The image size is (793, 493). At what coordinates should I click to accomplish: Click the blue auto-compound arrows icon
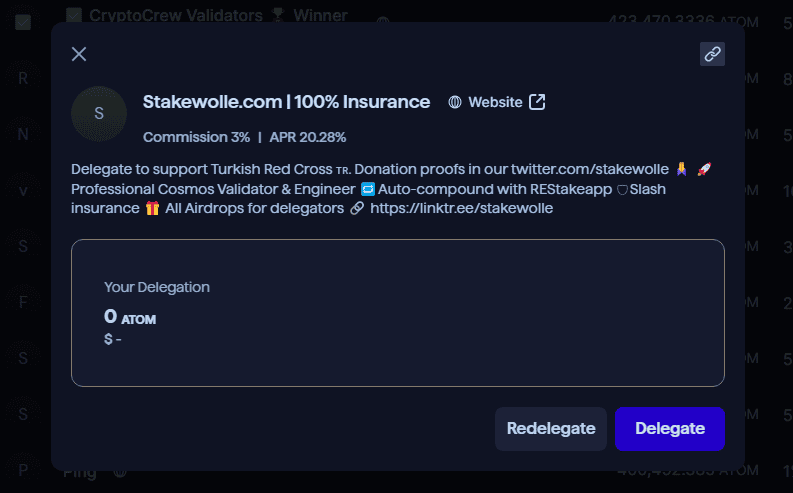coord(368,189)
